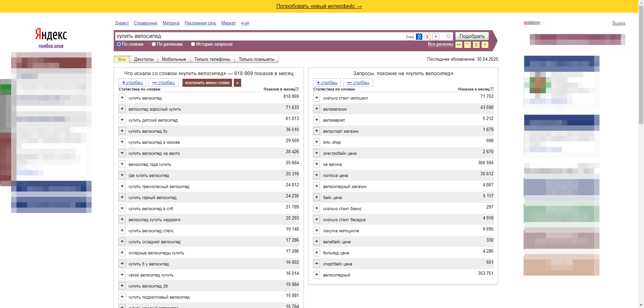Add 'купить велосипед на авито' with plus icon
This screenshot has width=644, height=308.
click(x=122, y=153)
